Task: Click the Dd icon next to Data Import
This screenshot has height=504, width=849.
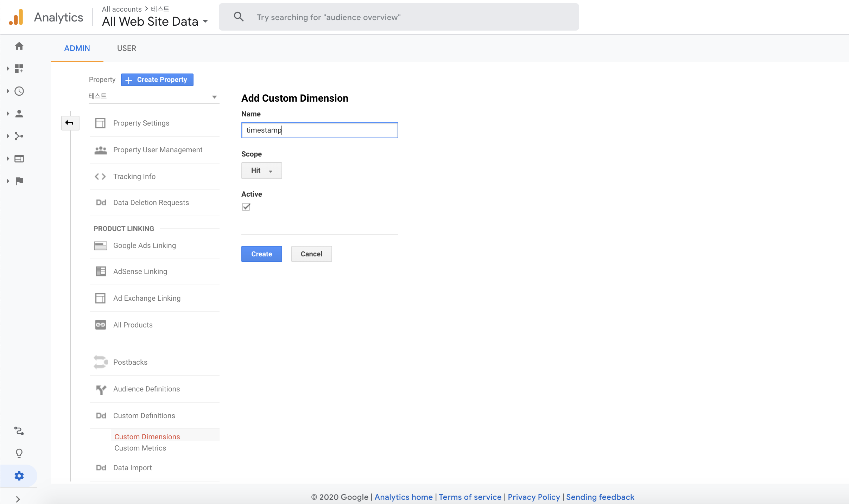Action: (x=101, y=468)
